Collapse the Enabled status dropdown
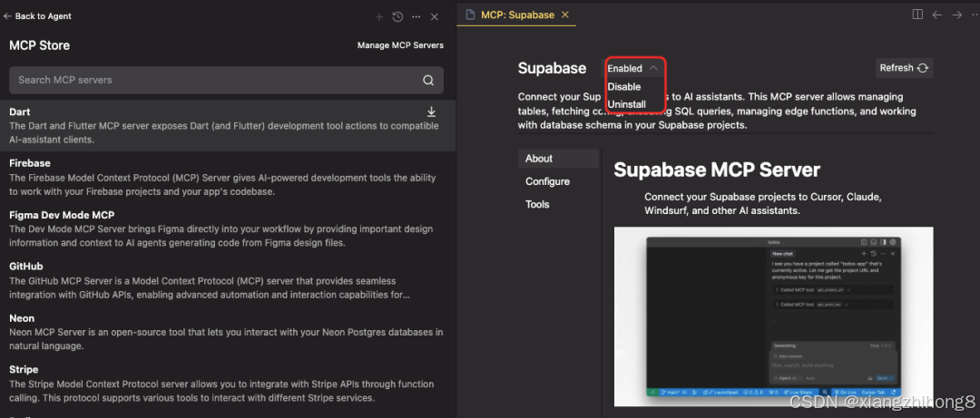The image size is (980, 418). click(x=632, y=68)
